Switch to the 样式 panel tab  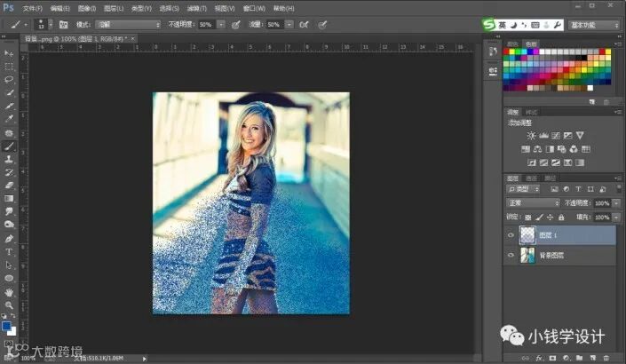coord(531,112)
